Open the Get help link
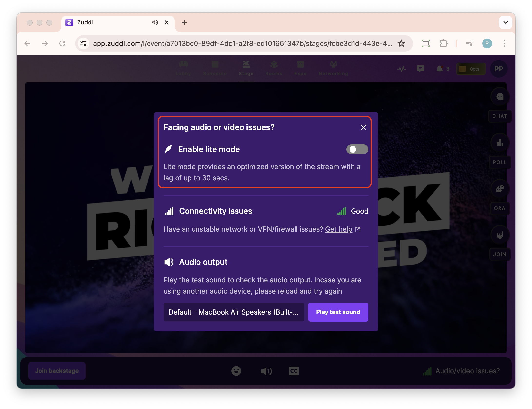 [x=339, y=229]
